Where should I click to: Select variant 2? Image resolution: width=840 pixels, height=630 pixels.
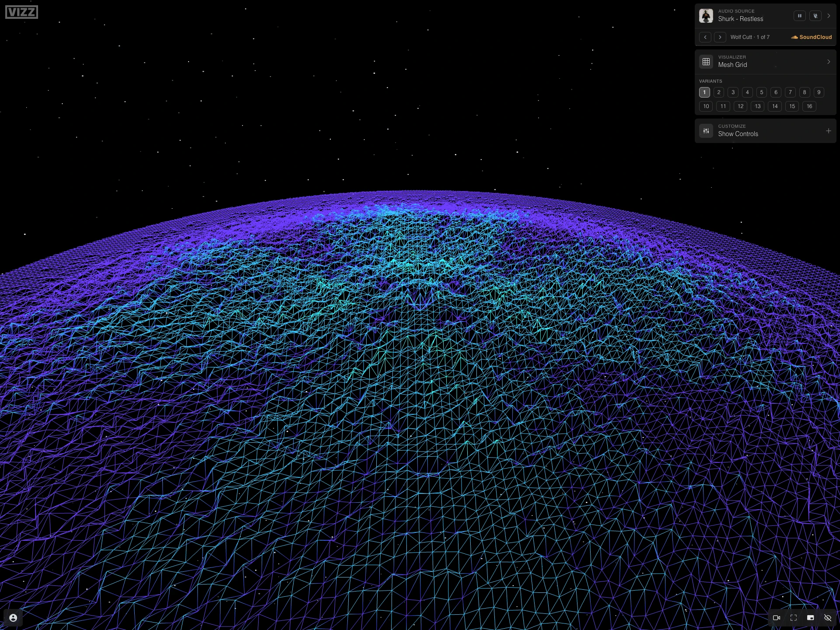pyautogui.click(x=719, y=92)
